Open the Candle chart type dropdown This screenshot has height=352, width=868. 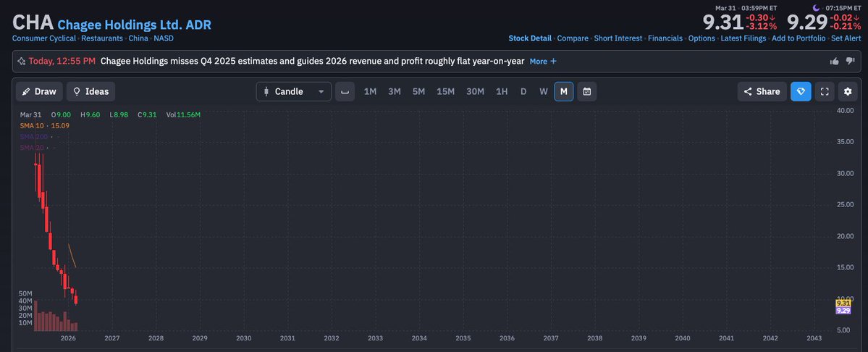tap(293, 91)
